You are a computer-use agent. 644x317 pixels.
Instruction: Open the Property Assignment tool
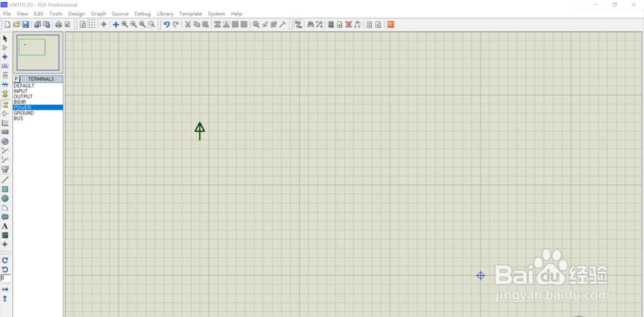[x=319, y=24]
